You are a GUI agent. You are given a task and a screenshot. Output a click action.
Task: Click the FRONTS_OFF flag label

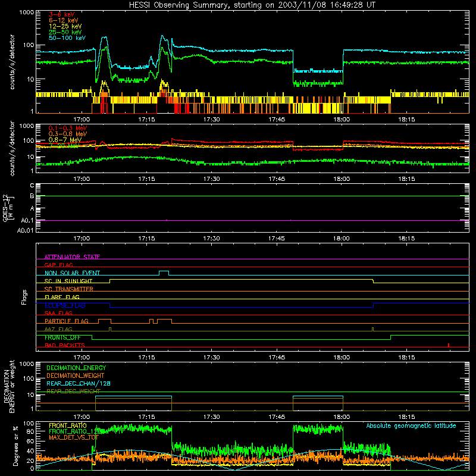[x=62, y=337]
